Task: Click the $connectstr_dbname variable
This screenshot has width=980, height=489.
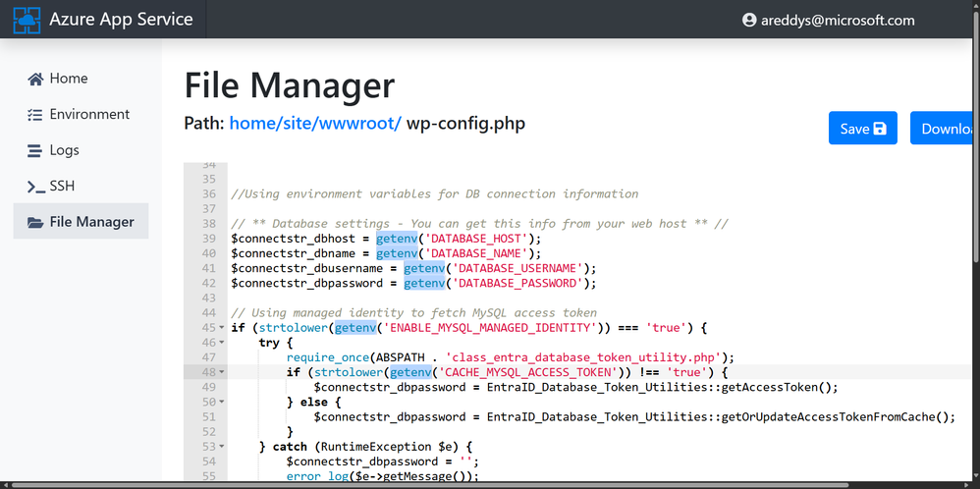Action: coord(294,253)
